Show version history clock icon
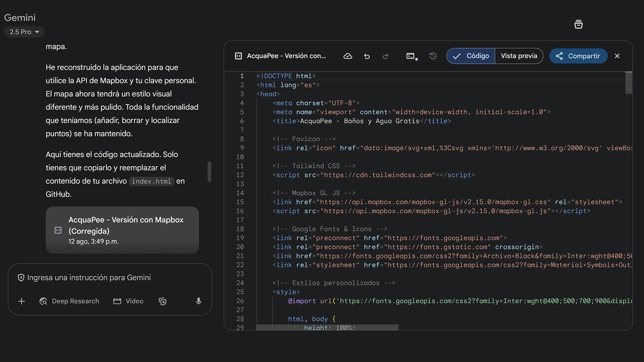The image size is (644, 362). pos(433,56)
